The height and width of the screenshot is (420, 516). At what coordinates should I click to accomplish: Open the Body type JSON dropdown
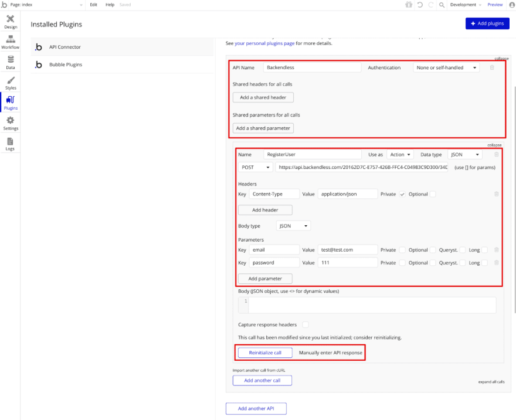(x=293, y=226)
